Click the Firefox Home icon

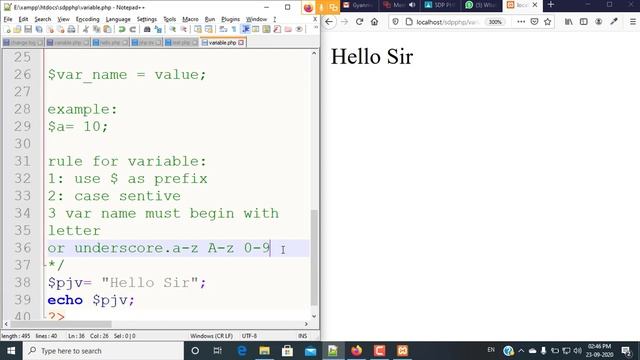click(x=374, y=22)
